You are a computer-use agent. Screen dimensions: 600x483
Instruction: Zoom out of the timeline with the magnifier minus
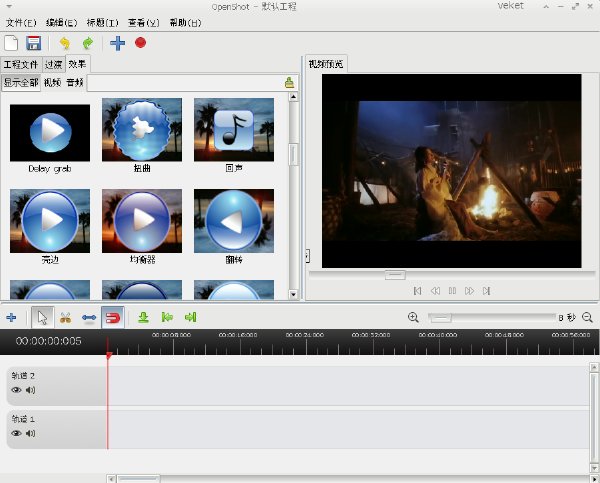point(587,317)
